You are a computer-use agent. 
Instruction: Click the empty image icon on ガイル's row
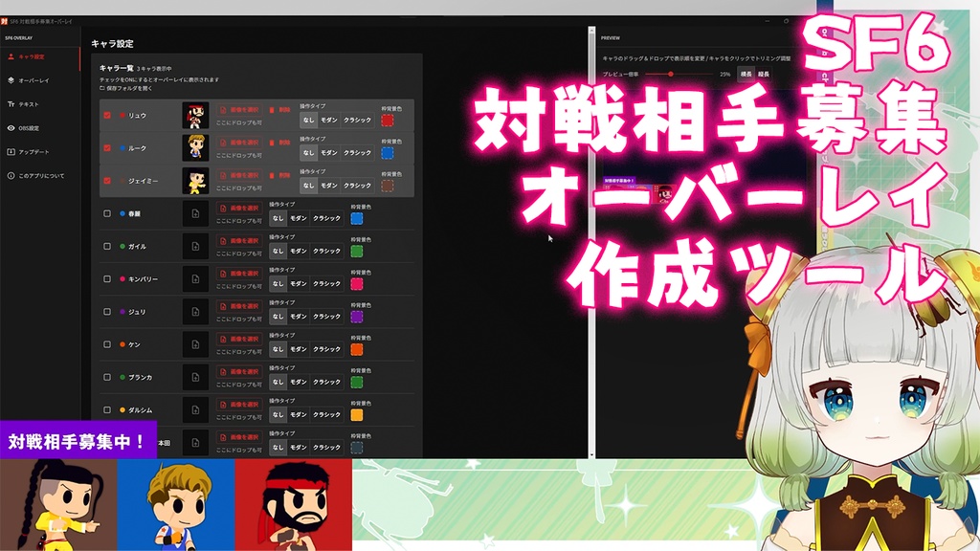pyautogui.click(x=194, y=246)
